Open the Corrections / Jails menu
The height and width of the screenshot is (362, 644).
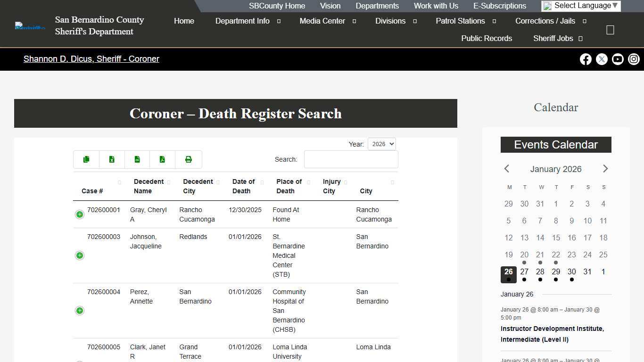point(545,21)
